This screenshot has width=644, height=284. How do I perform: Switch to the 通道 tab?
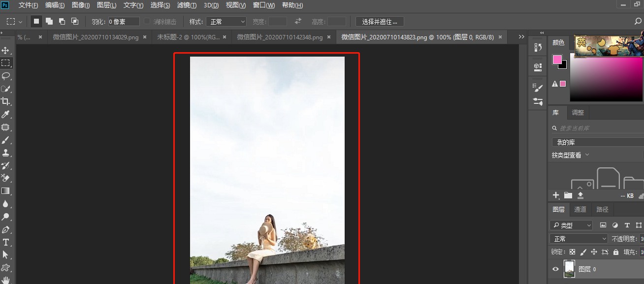click(580, 209)
